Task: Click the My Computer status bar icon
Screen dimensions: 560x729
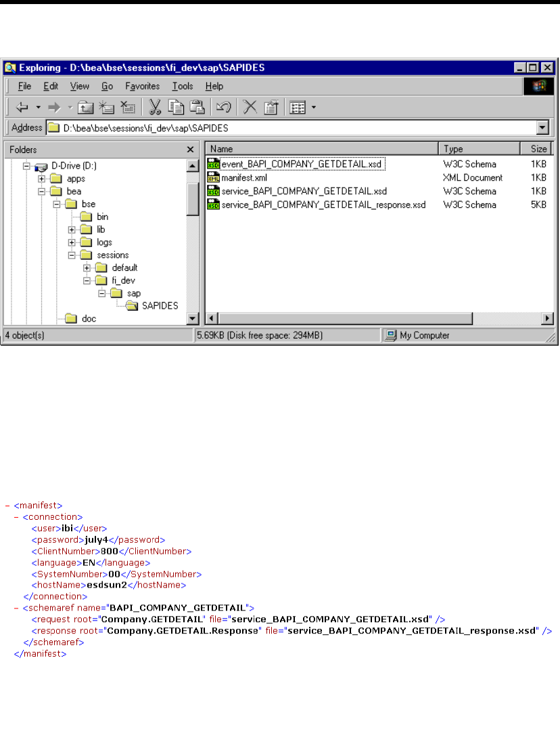Action: tap(392, 335)
